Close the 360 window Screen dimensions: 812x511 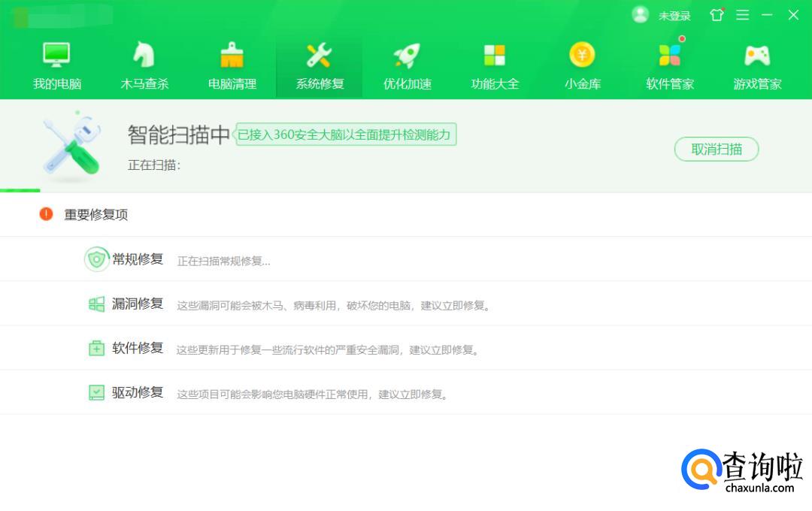click(x=793, y=15)
